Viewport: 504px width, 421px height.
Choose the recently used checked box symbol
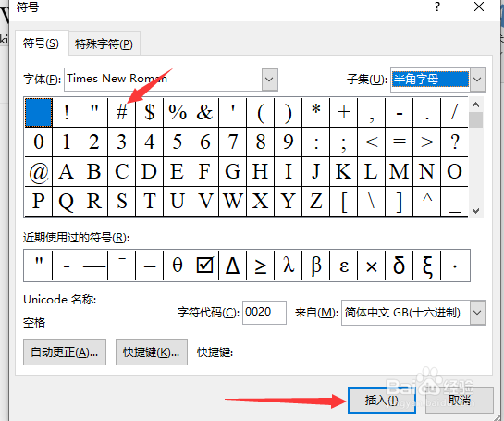(204, 266)
